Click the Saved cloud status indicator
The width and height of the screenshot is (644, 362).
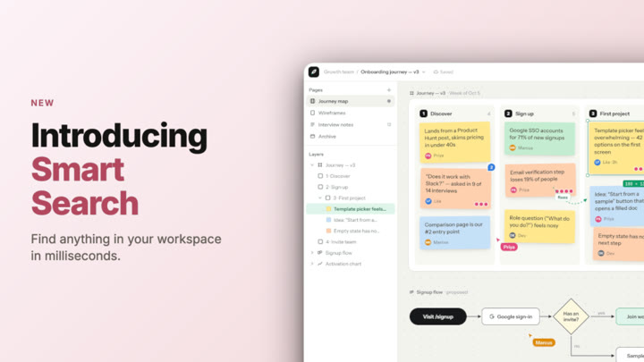pos(444,72)
